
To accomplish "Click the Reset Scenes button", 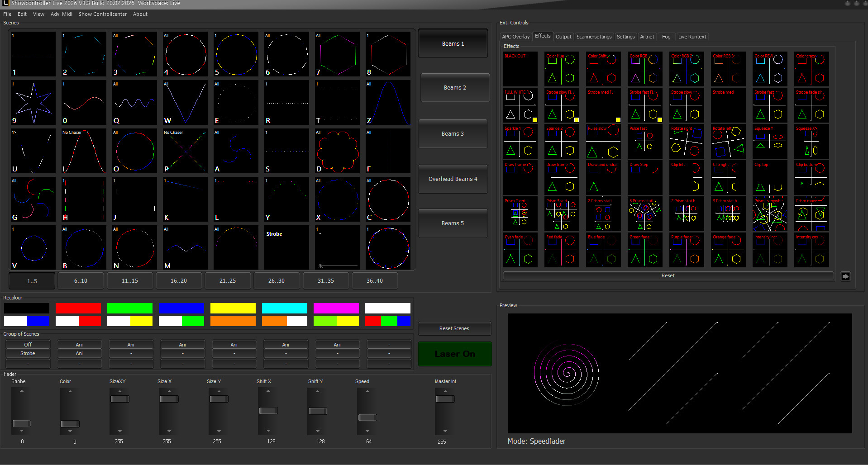I will coord(454,328).
